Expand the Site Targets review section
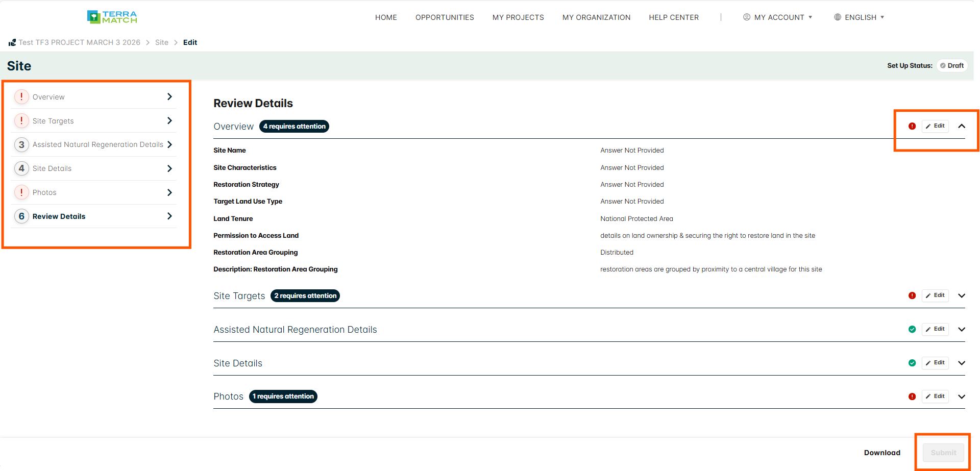Viewport: 980px width, 471px height. click(962, 295)
